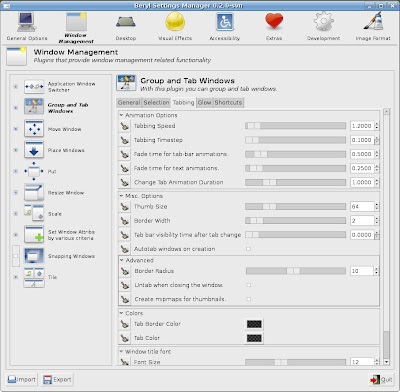Open Tab Color swatch
This screenshot has height=392, width=400.
[254, 338]
